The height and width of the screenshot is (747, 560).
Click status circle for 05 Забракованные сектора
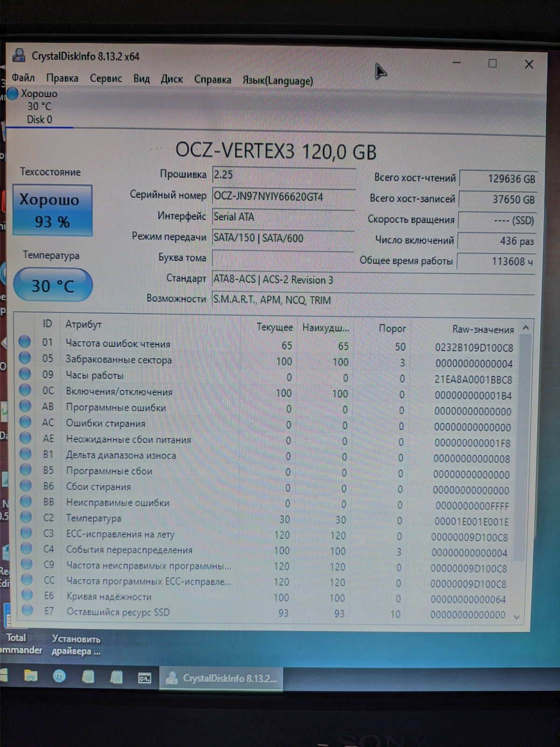[25, 358]
